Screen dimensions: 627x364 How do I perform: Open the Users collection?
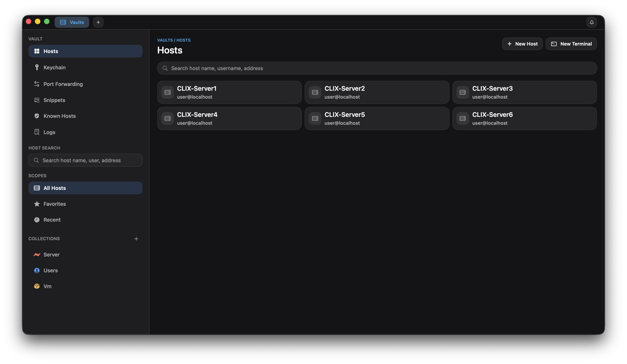coord(85,271)
